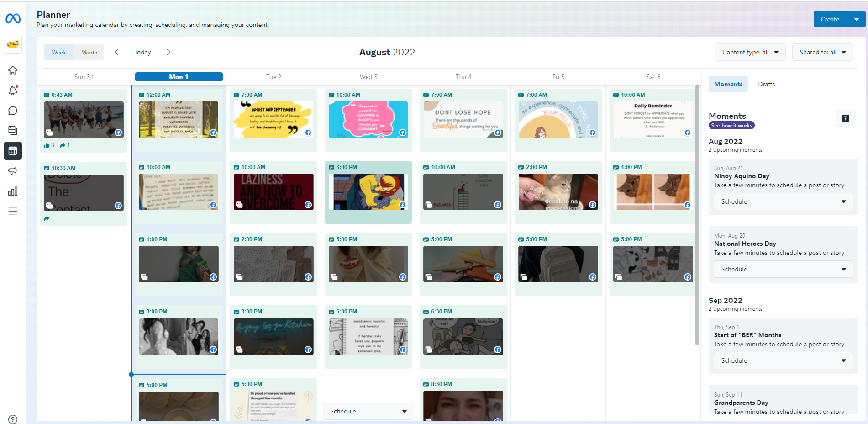Viewport: 868px width, 424px height.
Task: Click the Create button
Action: (x=830, y=19)
